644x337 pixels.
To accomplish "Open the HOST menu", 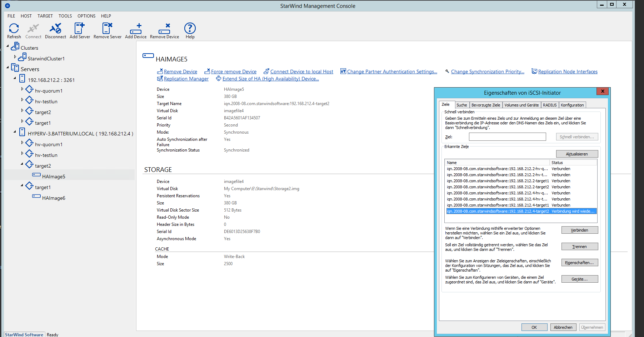I will pyautogui.click(x=26, y=16).
